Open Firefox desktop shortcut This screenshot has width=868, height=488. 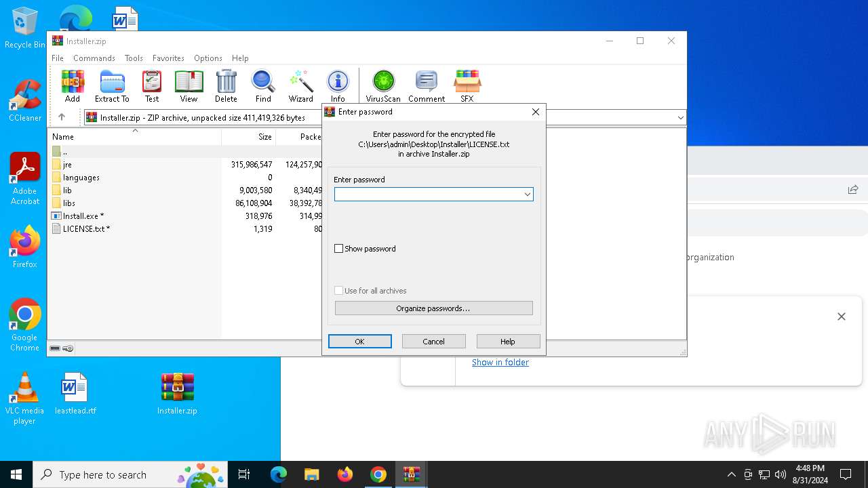(x=25, y=247)
